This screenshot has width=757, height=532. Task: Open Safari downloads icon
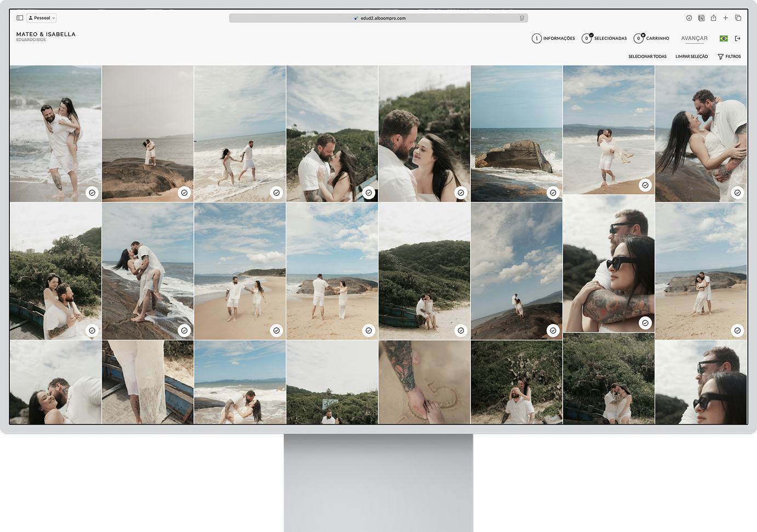point(689,18)
